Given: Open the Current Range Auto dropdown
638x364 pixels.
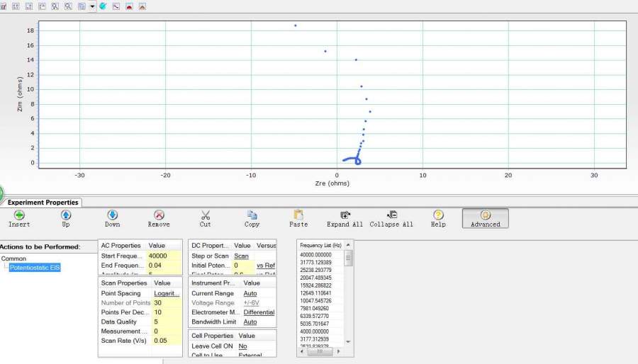Looking at the screenshot, I should coord(250,293).
